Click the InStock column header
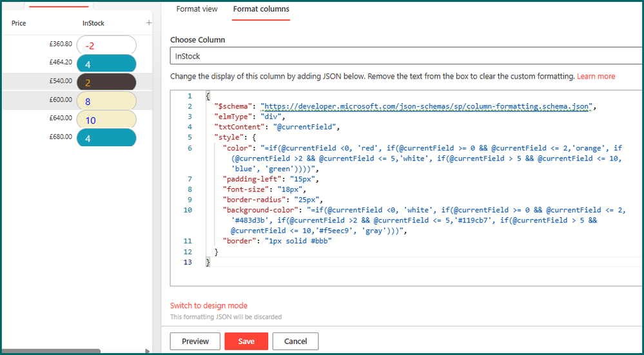The height and width of the screenshot is (355, 644). tap(93, 23)
